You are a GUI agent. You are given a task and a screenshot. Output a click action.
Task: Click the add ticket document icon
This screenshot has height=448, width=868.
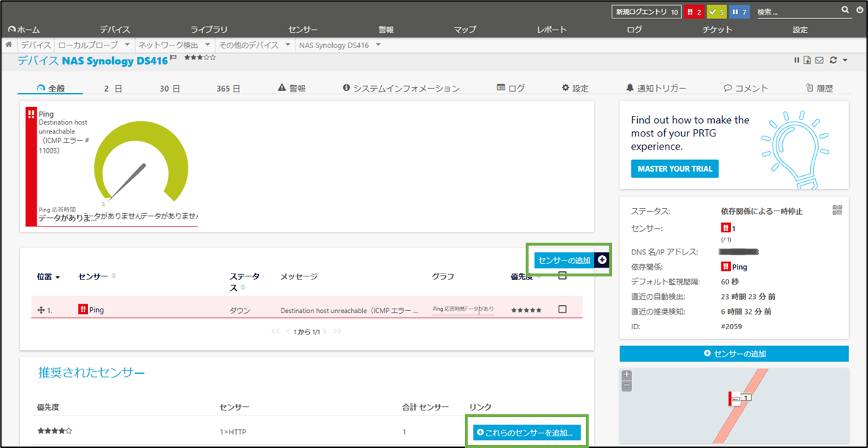click(808, 60)
